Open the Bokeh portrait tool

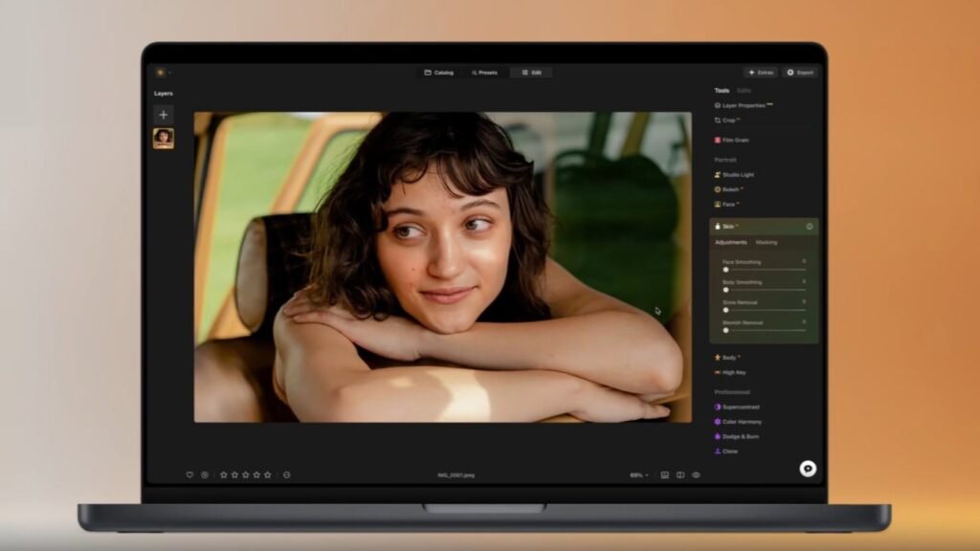pyautogui.click(x=728, y=189)
